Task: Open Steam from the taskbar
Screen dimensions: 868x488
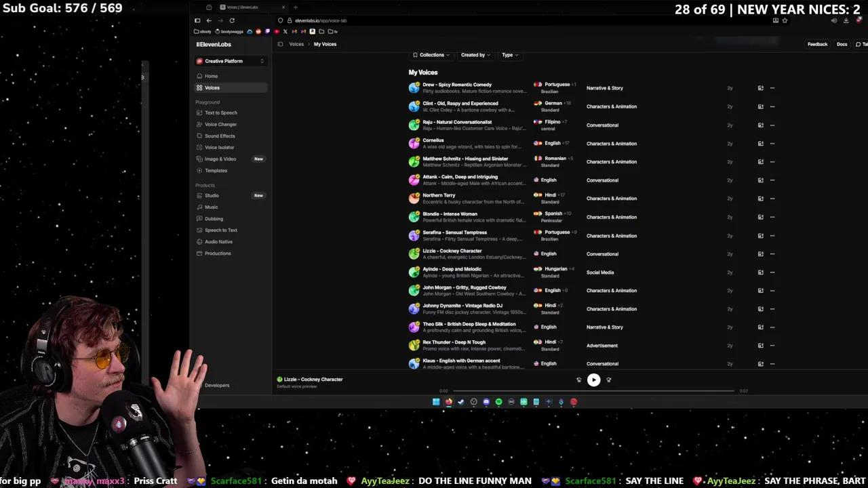Action: pyautogui.click(x=461, y=402)
